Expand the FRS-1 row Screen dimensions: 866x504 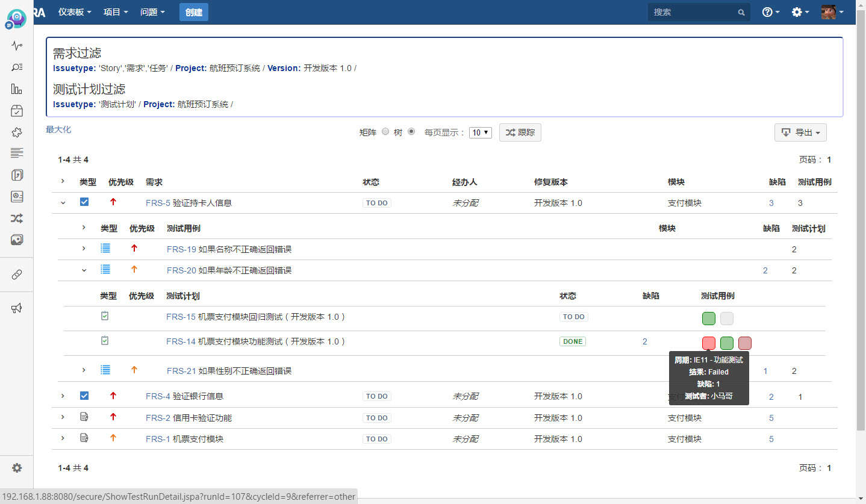(63, 438)
